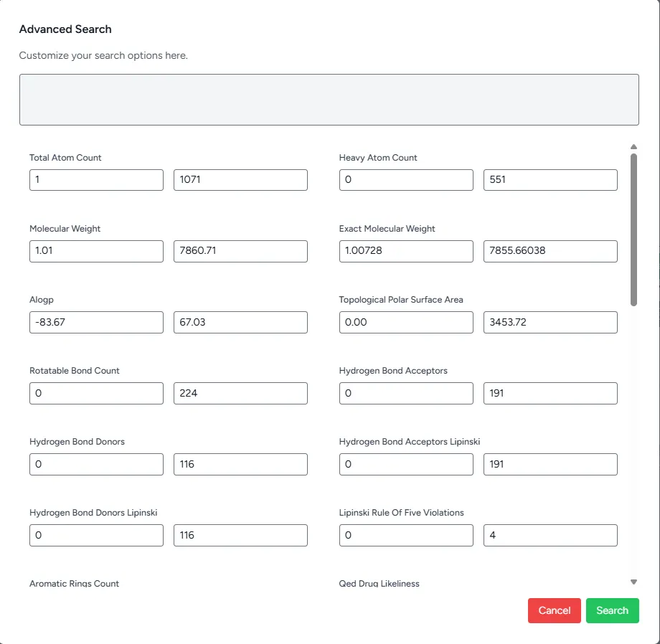This screenshot has width=660, height=644.
Task: Click the Rotatable Bond Count maximum field
Action: pos(240,393)
